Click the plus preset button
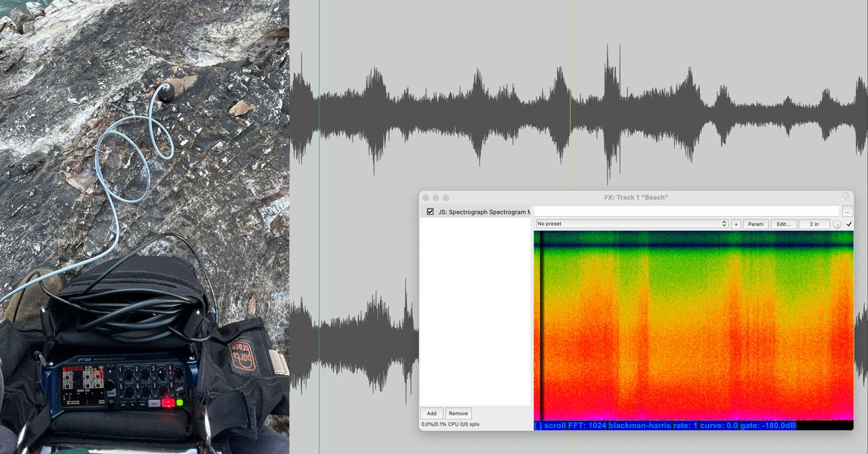Screen dimensions: 868x454 [736, 224]
